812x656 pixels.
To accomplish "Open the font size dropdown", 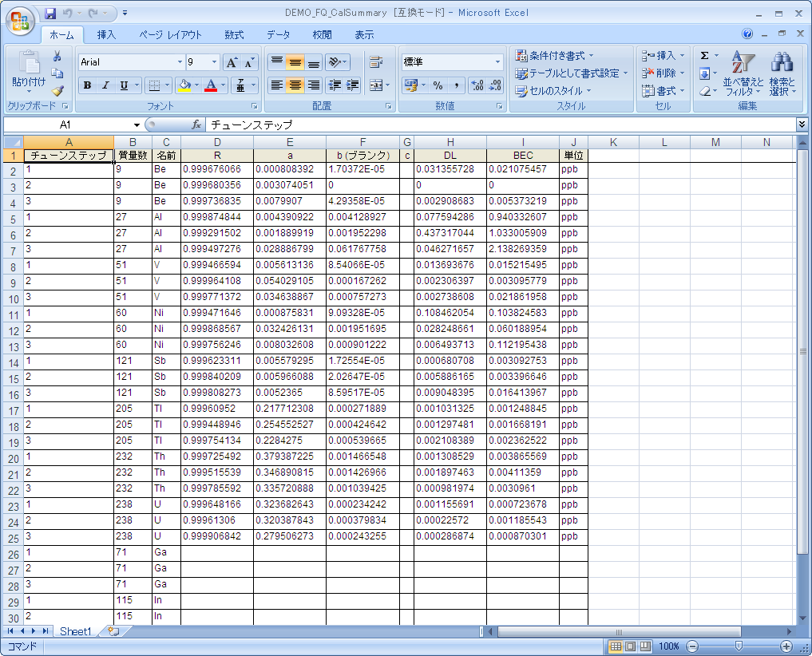I will pos(215,62).
